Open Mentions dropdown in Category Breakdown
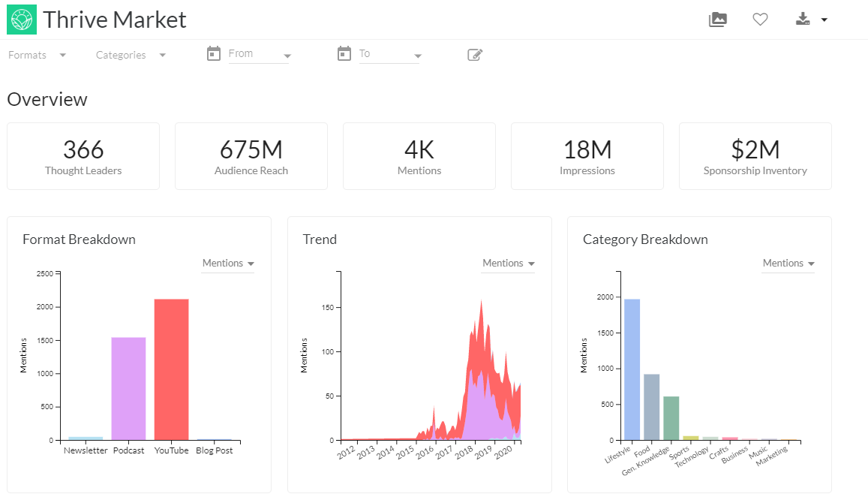The width and height of the screenshot is (868, 500). click(x=788, y=264)
